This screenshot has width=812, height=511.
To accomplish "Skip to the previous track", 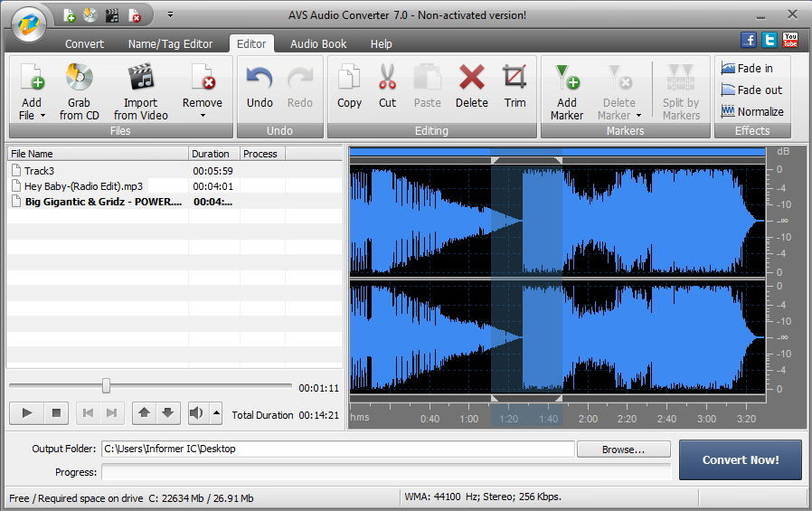I will tap(88, 412).
